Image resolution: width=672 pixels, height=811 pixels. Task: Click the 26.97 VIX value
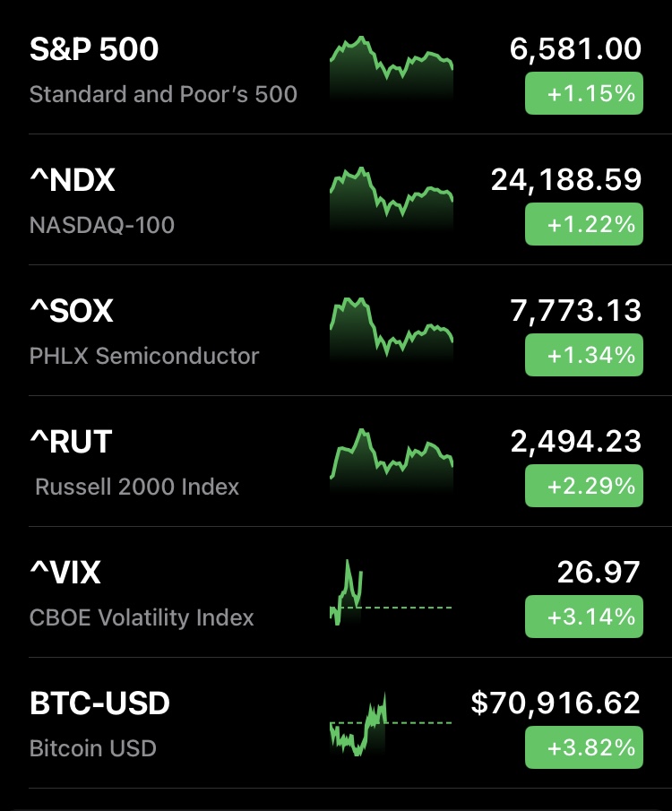click(x=599, y=572)
